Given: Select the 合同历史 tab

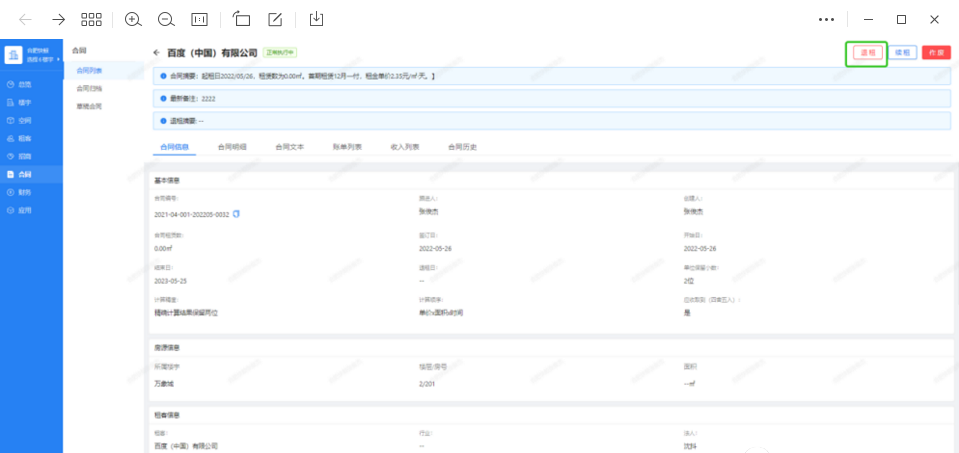Looking at the screenshot, I should tap(462, 147).
